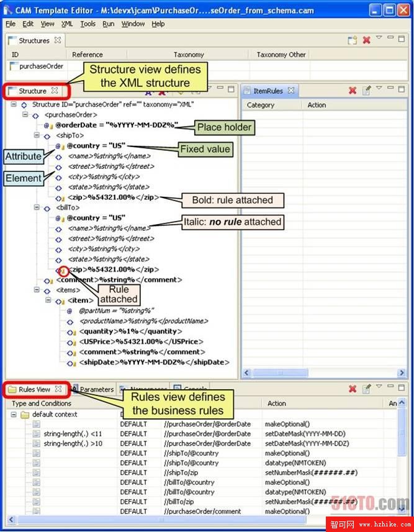Select the orderDate attribute node
The image size is (414, 532).
116,125
